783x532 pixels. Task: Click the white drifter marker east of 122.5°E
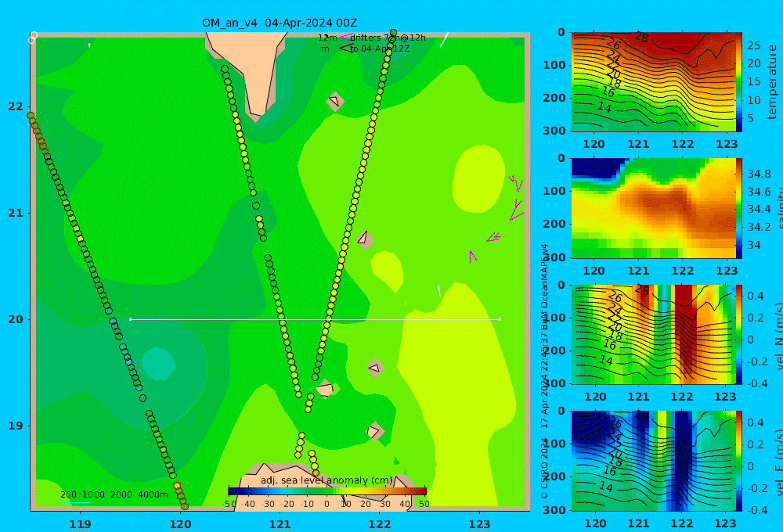[x=439, y=291]
